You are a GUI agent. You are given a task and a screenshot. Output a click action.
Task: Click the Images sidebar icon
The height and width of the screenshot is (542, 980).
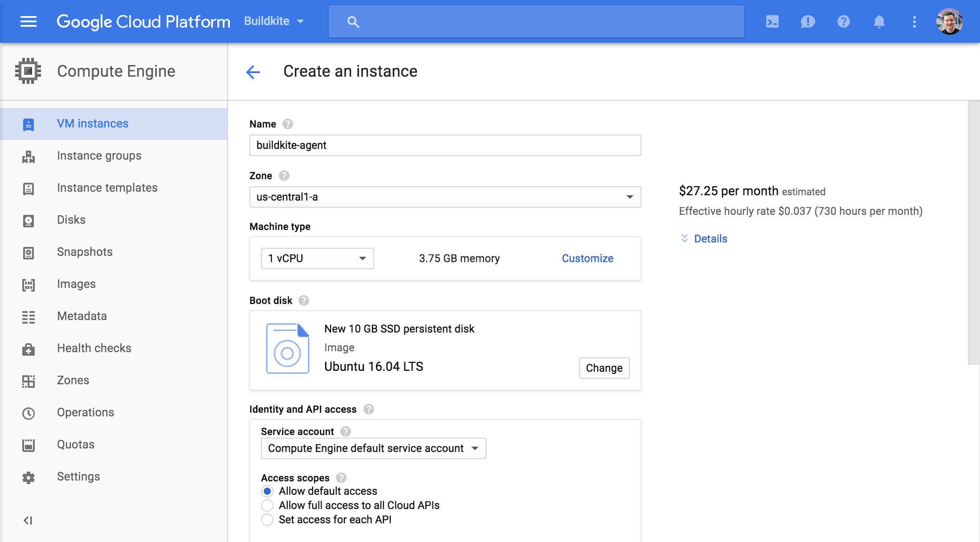tap(29, 284)
